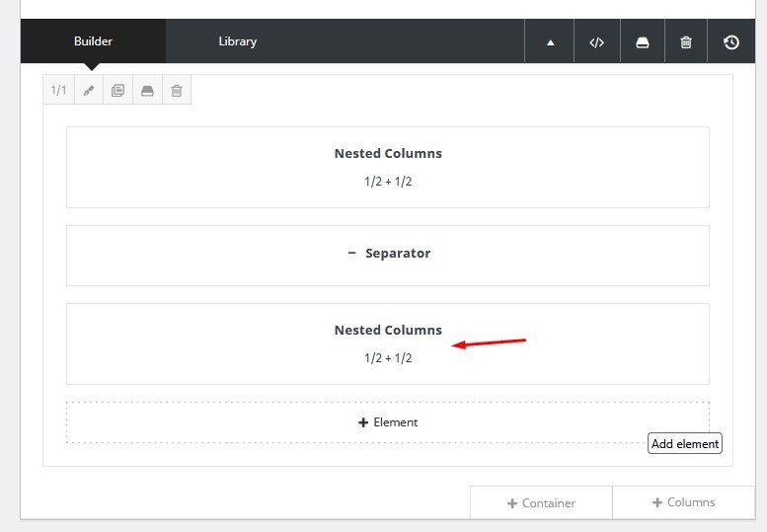The image size is (767, 532).
Task: Open the 1/1 column size selector
Action: (58, 91)
